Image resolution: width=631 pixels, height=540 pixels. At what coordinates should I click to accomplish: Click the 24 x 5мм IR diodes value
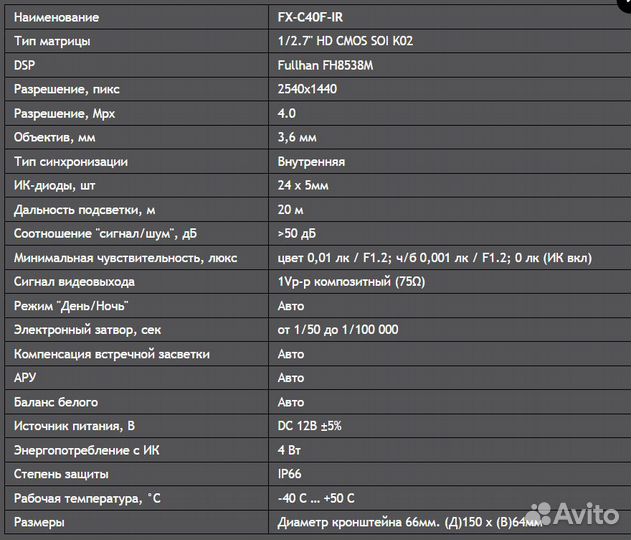pyautogui.click(x=303, y=185)
